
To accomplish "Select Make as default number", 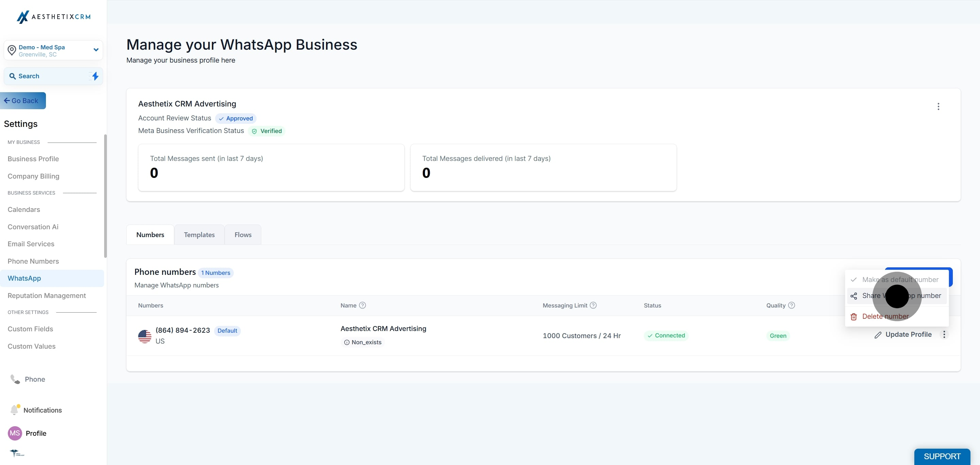I will tap(897, 280).
